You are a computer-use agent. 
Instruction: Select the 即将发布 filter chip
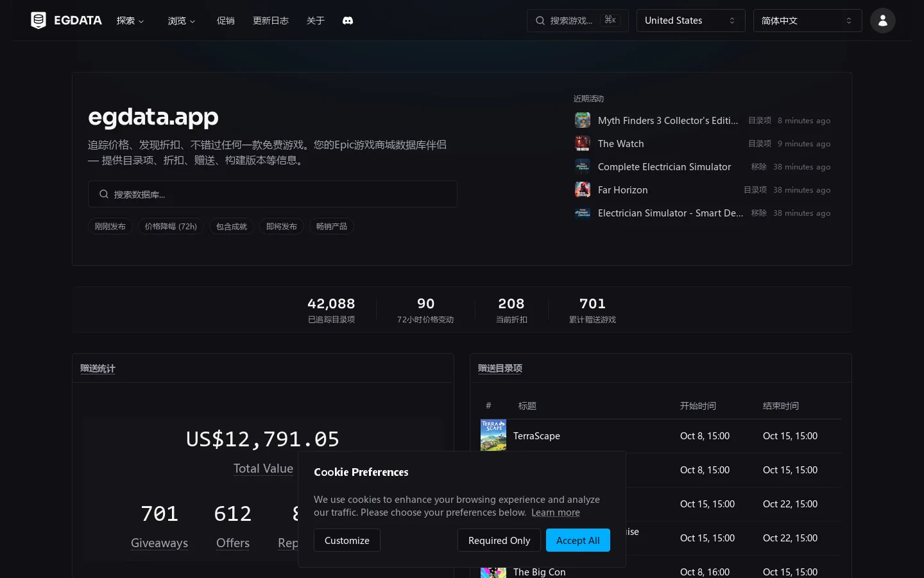coord(282,226)
